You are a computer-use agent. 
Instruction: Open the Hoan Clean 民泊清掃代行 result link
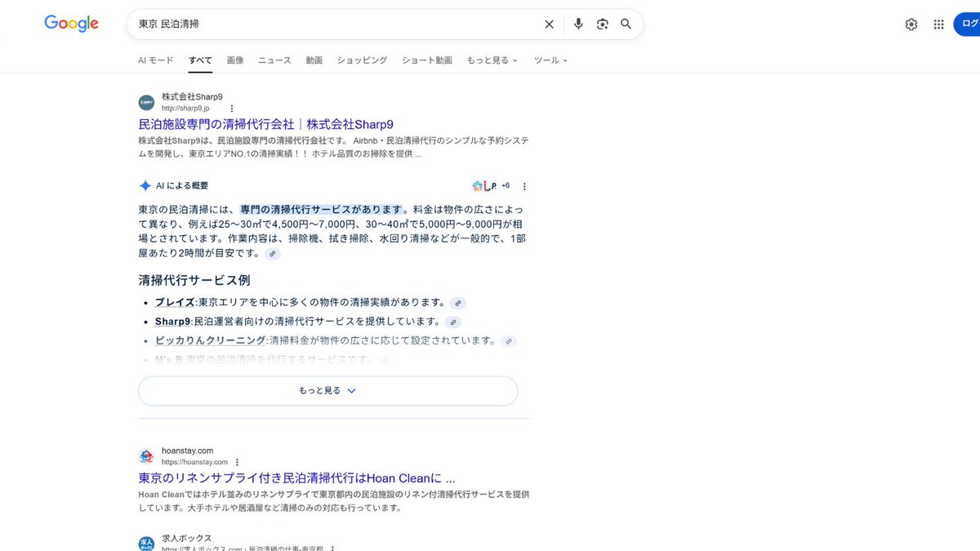(296, 478)
